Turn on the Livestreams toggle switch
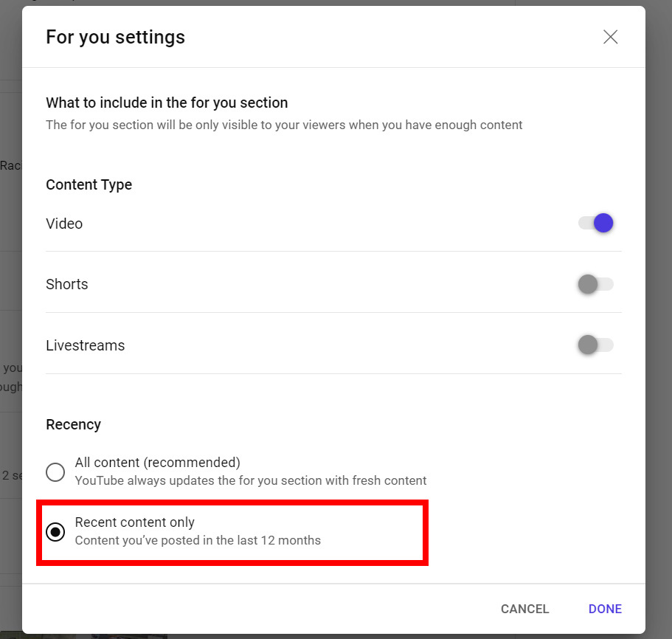This screenshot has height=639, width=672. (596, 345)
